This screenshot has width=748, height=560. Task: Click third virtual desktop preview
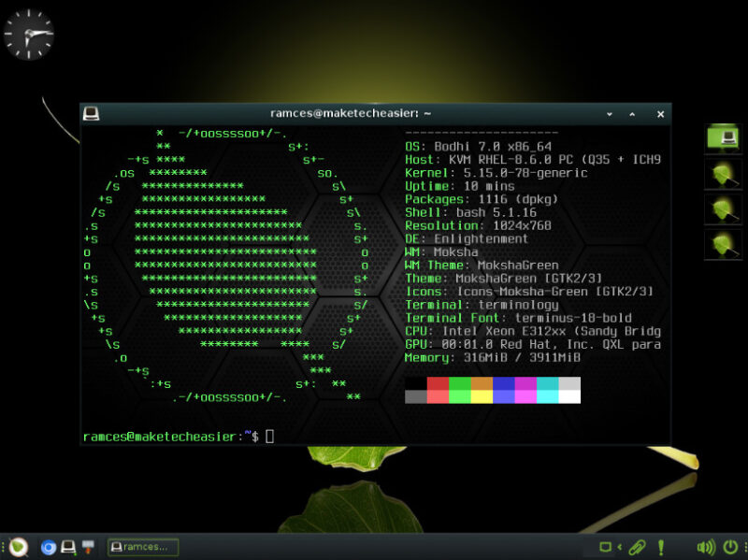click(x=723, y=208)
